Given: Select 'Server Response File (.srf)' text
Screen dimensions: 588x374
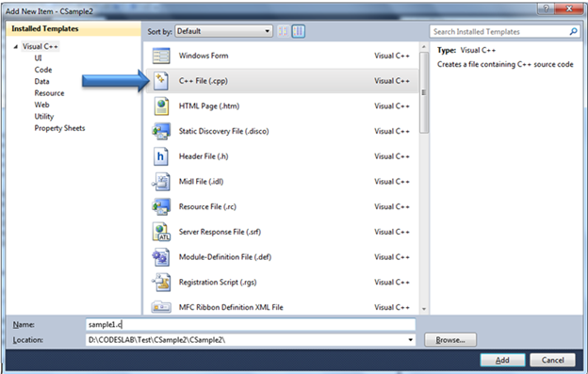Looking at the screenshot, I should [x=220, y=232].
